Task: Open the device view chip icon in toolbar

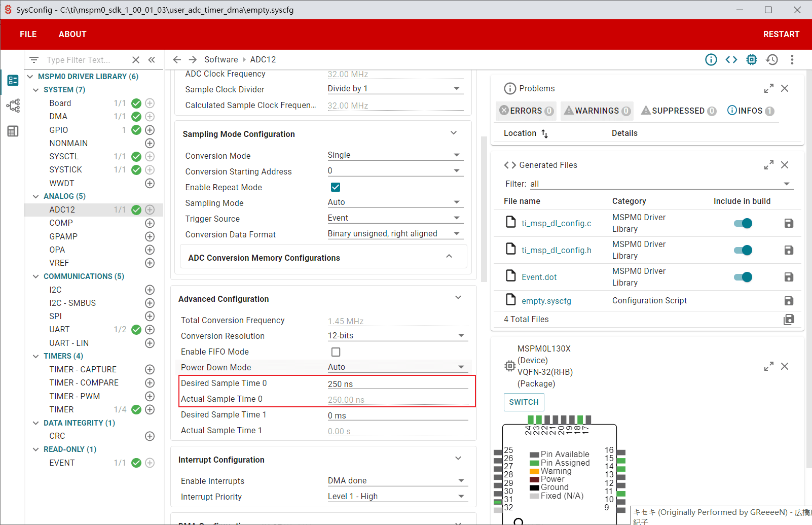Action: [x=752, y=60]
